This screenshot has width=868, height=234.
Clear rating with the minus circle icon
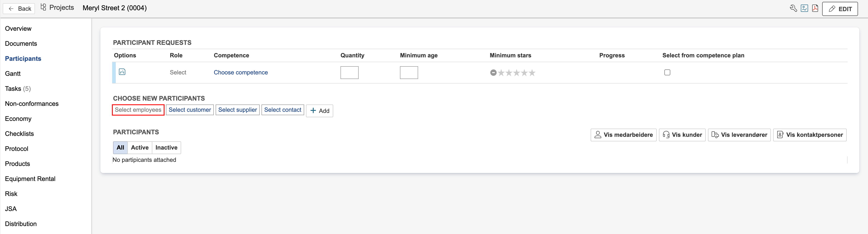point(493,73)
